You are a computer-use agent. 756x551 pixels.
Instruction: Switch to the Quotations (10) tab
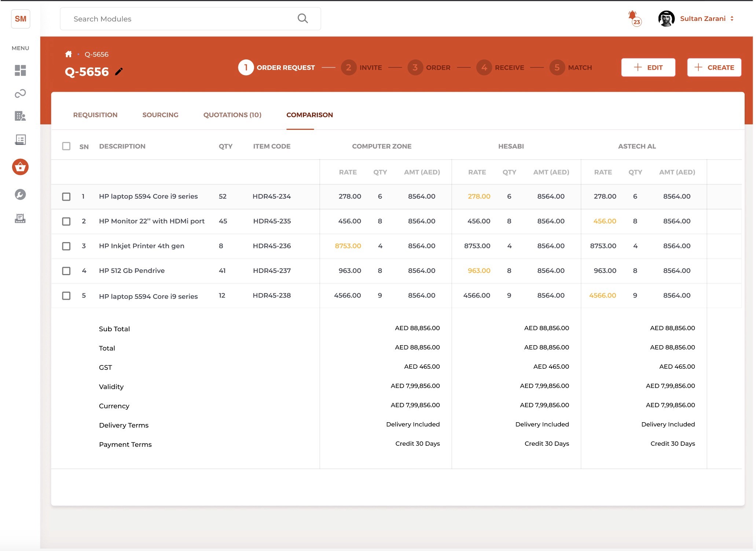tap(232, 115)
